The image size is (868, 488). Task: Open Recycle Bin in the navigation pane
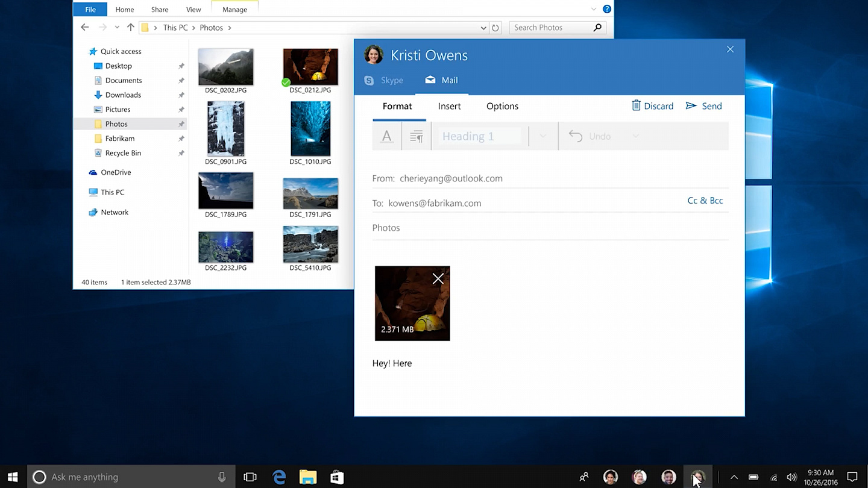(x=118, y=153)
